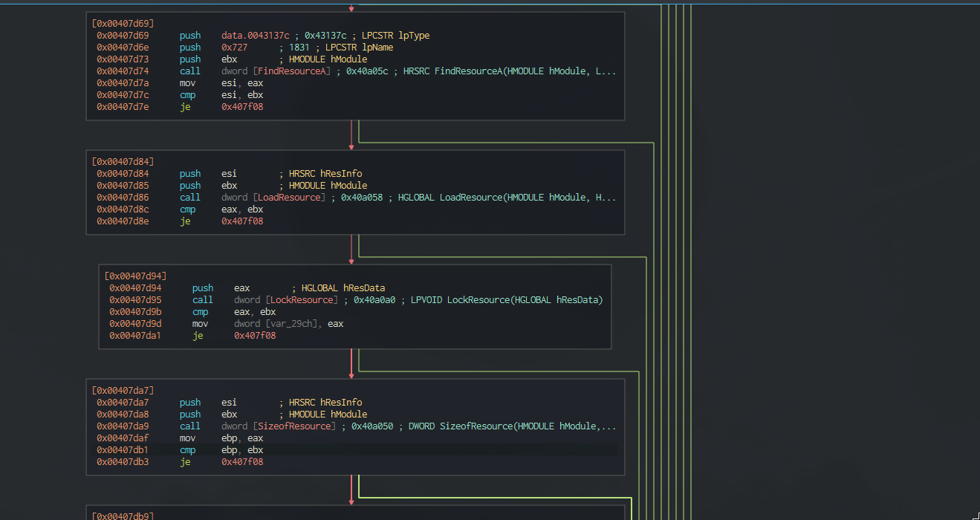The height and width of the screenshot is (520, 980).
Task: Click address 0x00407db1
Action: point(123,450)
